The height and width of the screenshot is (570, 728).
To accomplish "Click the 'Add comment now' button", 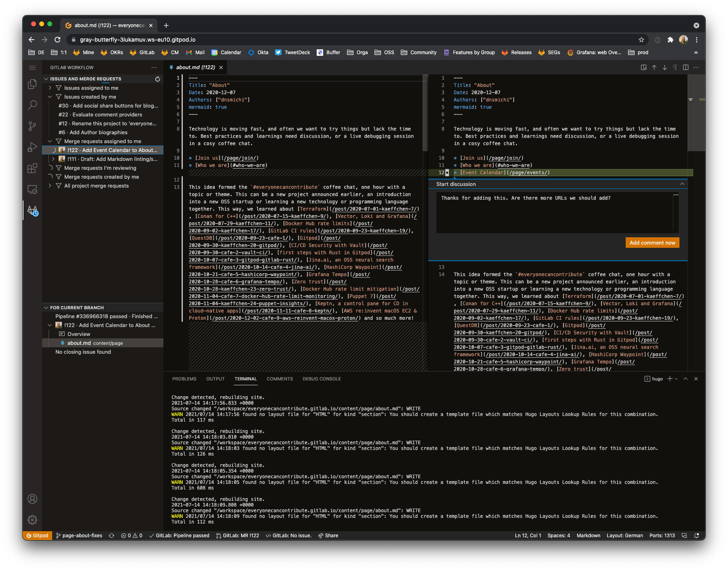I will coord(652,243).
